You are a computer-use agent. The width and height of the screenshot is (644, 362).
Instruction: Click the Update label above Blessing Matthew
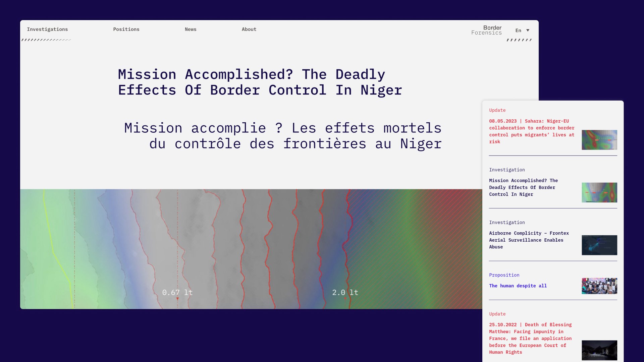[497, 314]
